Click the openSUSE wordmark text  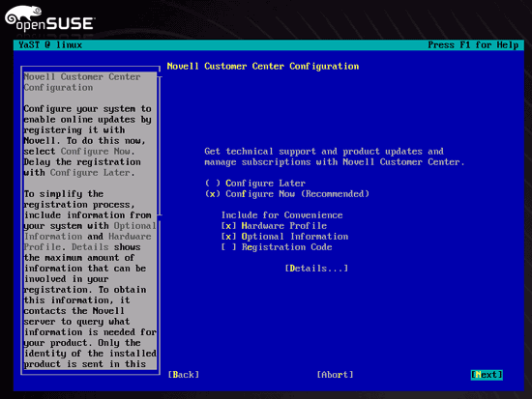click(x=54, y=24)
